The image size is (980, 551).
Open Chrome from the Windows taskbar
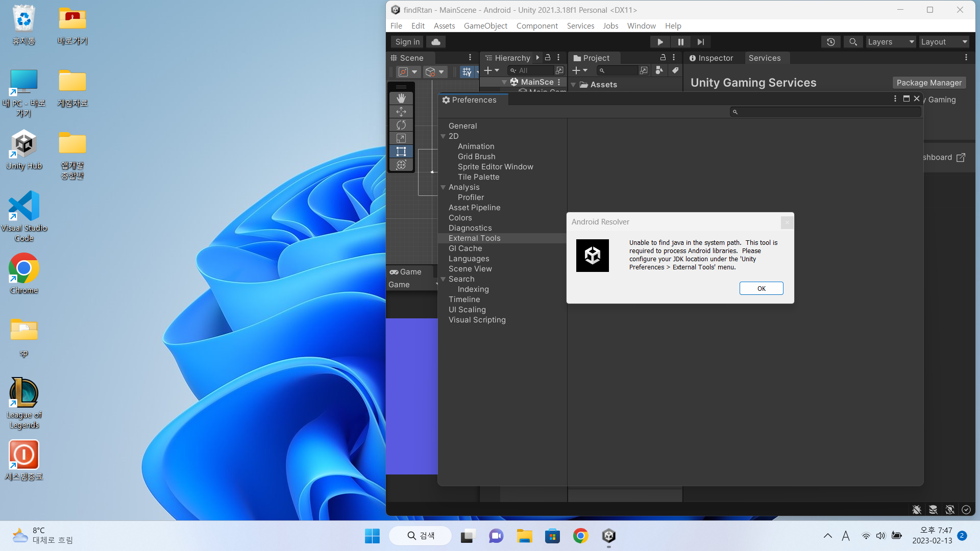[580, 536]
